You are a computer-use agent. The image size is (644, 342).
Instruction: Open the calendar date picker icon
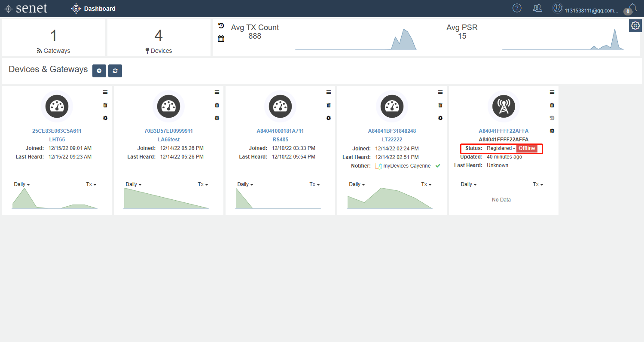coord(221,39)
